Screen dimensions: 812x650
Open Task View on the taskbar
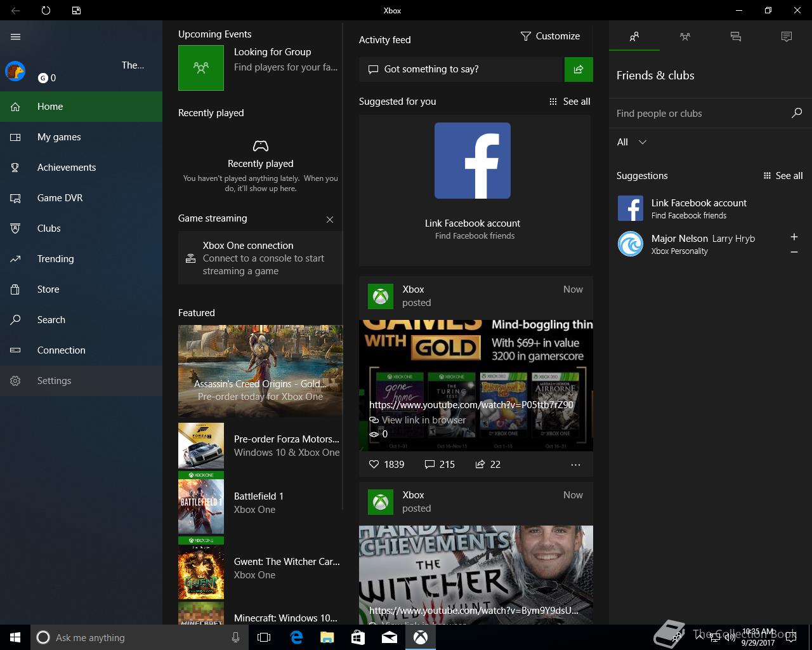point(264,637)
